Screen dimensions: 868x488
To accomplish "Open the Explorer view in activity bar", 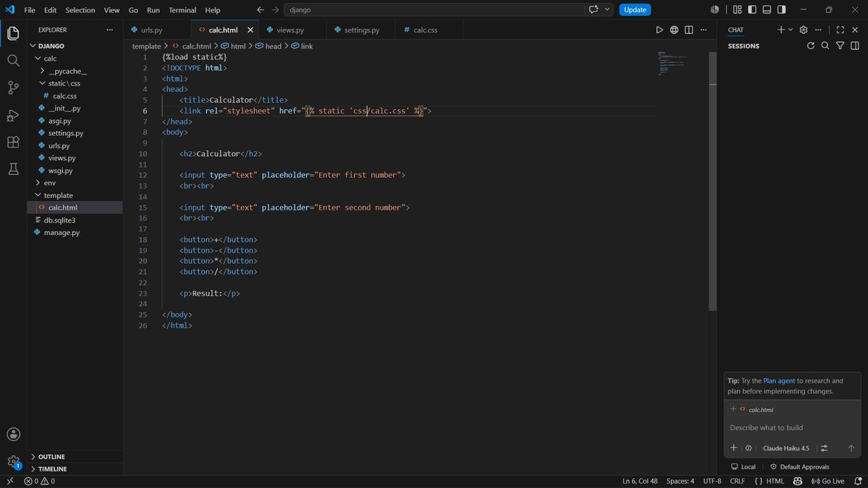I will (x=13, y=33).
